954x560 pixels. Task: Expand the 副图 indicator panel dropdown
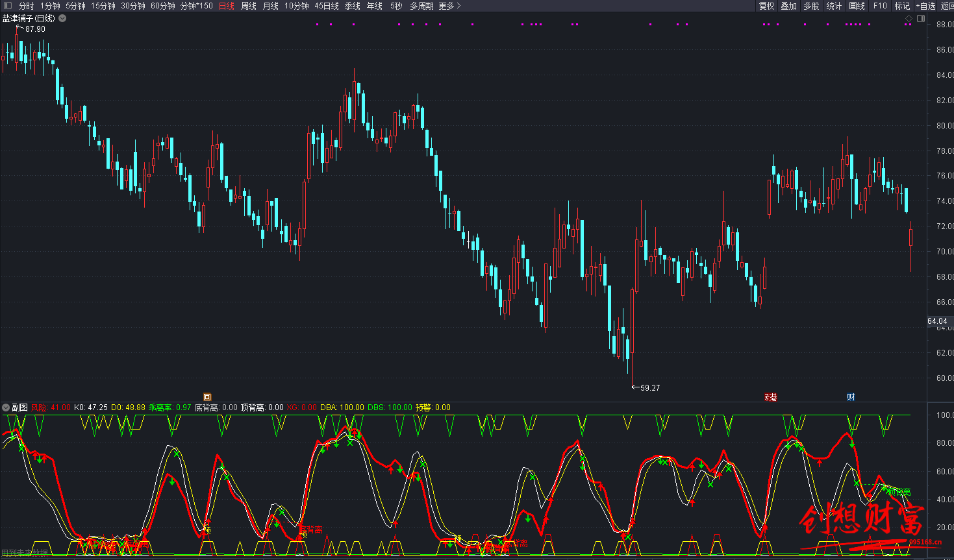[x=6, y=408]
